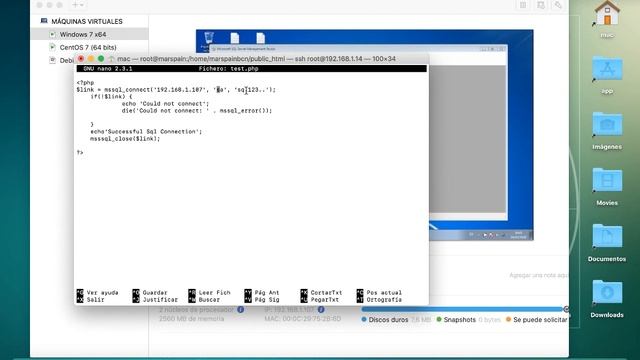Click the Leer Fich nano shortcut
The width and height of the screenshot is (640, 360).
coord(209,293)
